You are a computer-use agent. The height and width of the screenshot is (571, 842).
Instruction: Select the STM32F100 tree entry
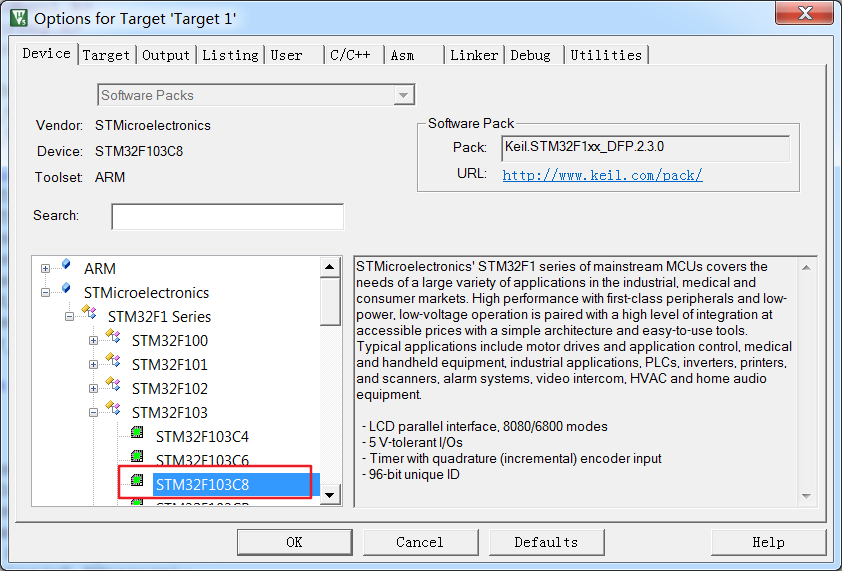tap(170, 341)
